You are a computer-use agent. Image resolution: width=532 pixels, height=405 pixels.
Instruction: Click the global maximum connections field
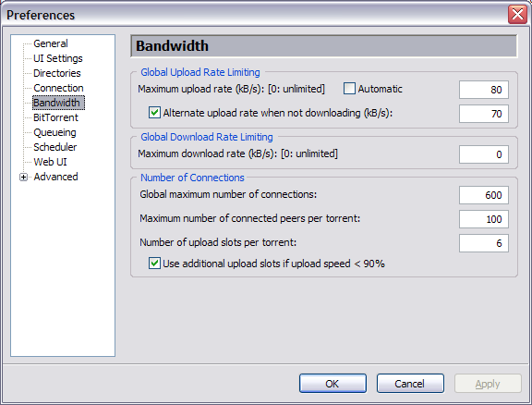(x=484, y=195)
